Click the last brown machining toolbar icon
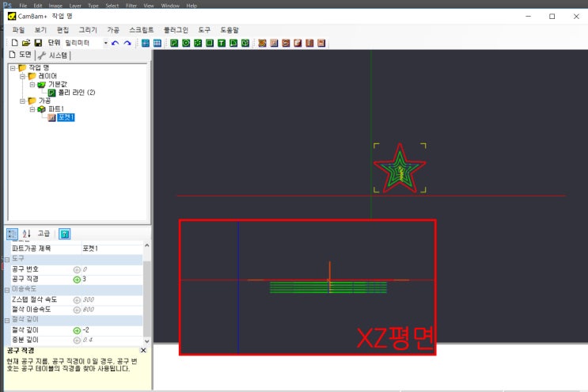 [321, 43]
